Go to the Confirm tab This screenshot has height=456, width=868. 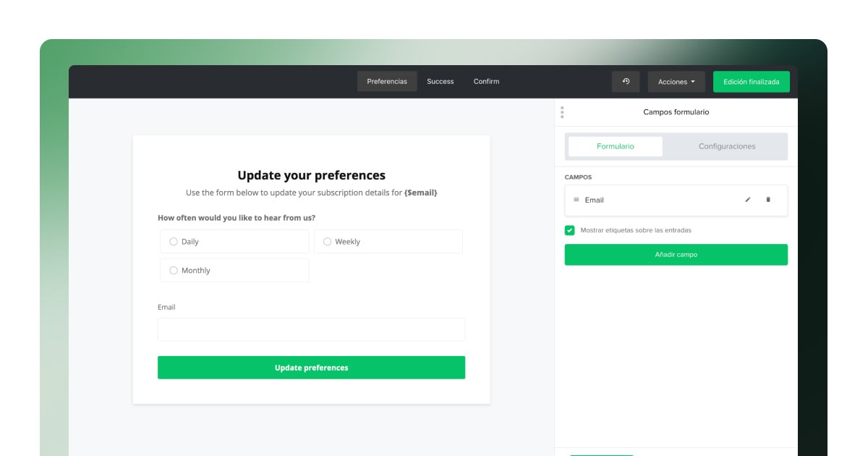[x=486, y=82]
